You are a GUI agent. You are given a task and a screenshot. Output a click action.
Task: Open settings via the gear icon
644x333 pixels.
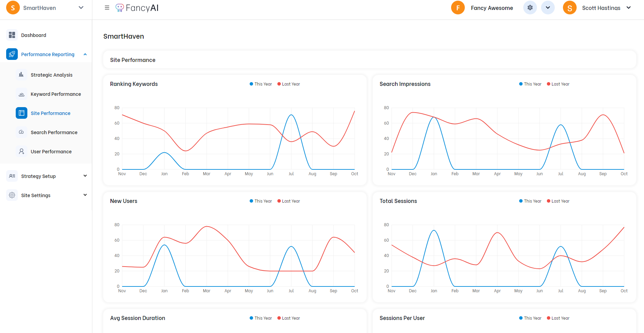[530, 8]
